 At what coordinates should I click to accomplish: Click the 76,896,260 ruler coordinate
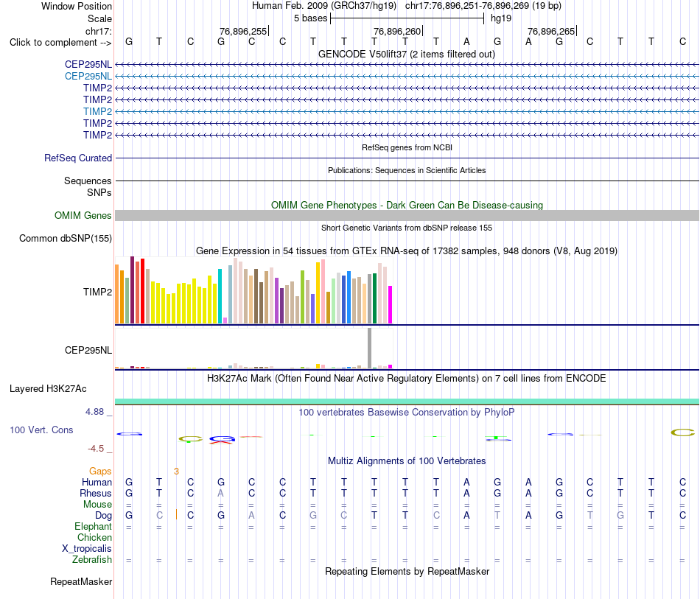397,31
